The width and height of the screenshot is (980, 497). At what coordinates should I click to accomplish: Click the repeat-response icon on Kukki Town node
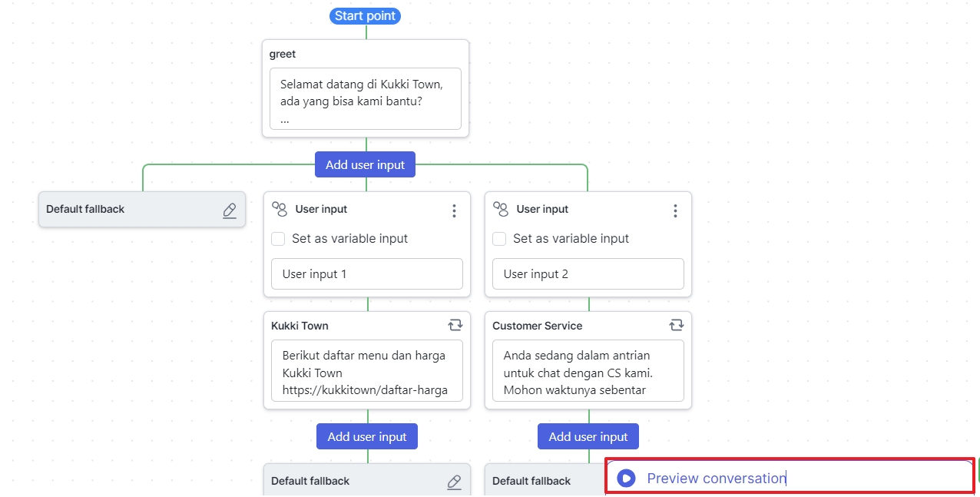pos(455,325)
